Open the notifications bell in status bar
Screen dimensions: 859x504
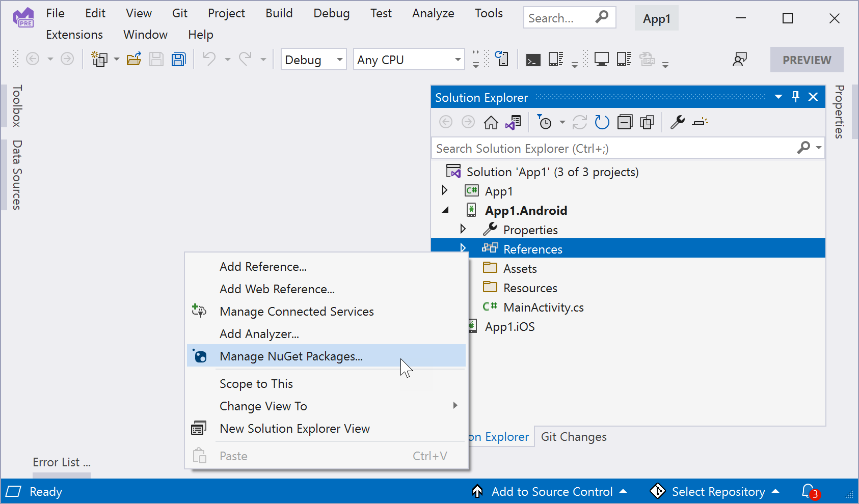point(809,491)
